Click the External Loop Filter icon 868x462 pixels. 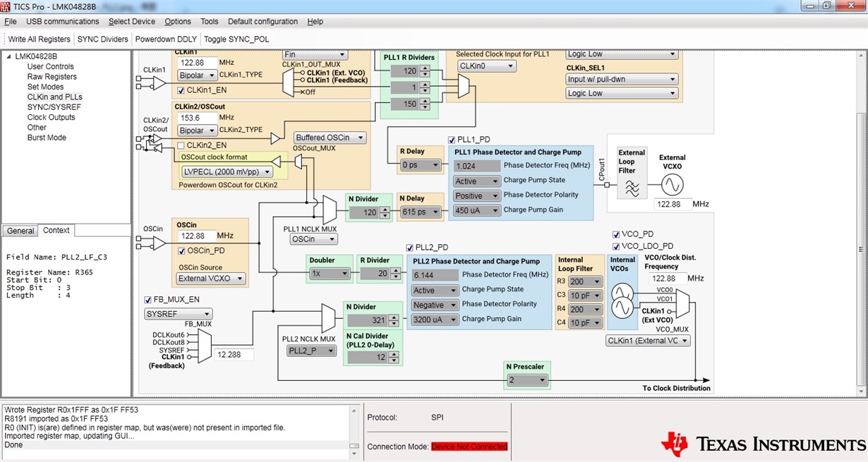pyautogui.click(x=632, y=188)
